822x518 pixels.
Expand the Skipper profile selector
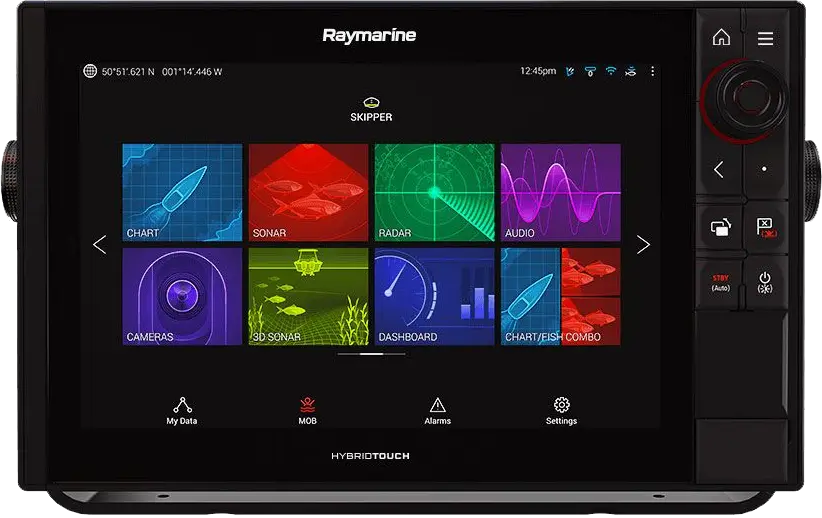[371, 109]
